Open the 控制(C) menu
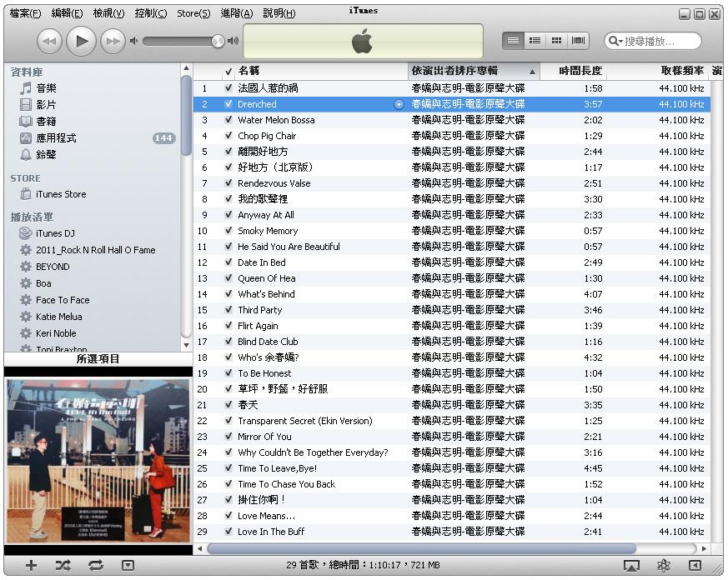The image size is (728, 580). 150,13
